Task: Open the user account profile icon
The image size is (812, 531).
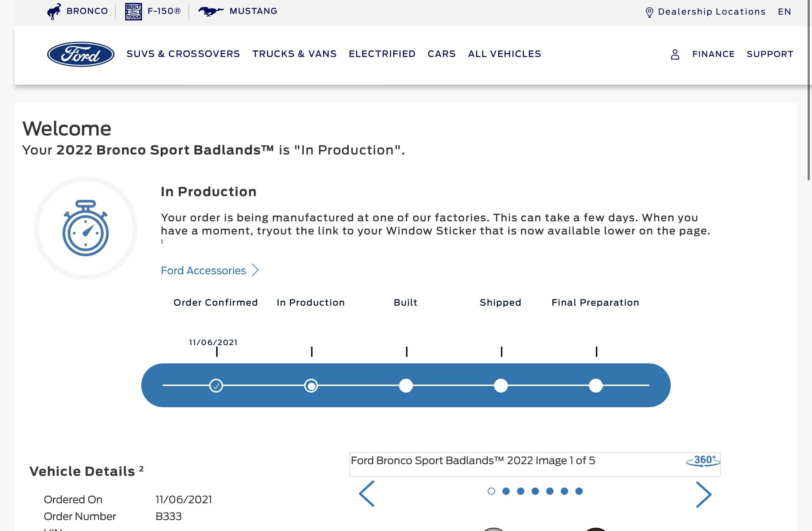Action: 675,54
